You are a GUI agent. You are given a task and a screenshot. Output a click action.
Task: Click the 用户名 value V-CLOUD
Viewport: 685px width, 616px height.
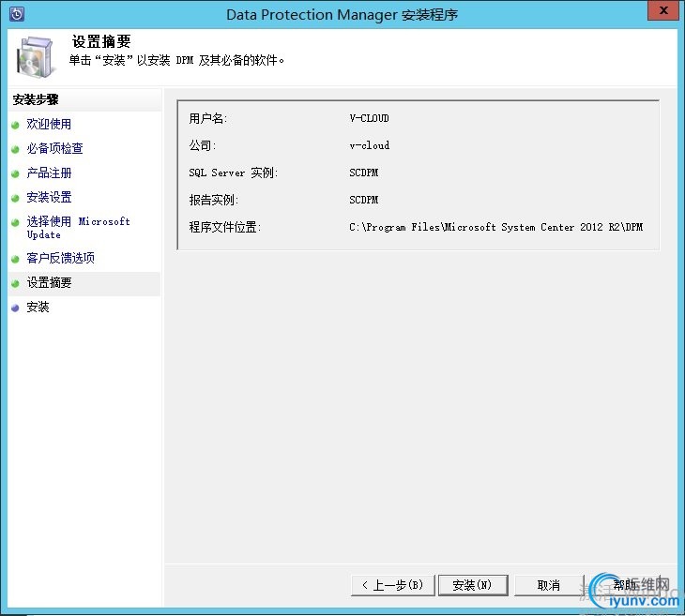click(x=369, y=118)
